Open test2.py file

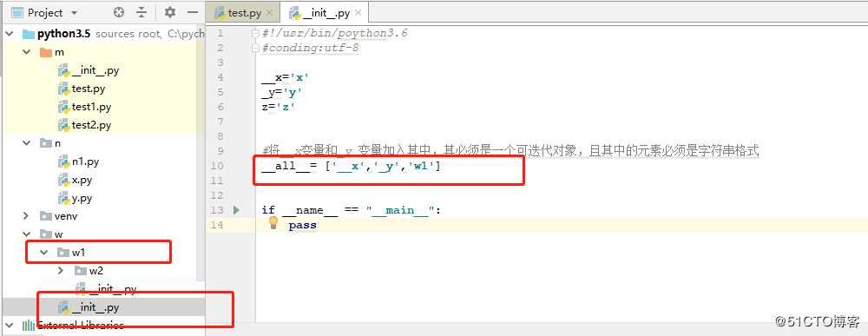91,125
